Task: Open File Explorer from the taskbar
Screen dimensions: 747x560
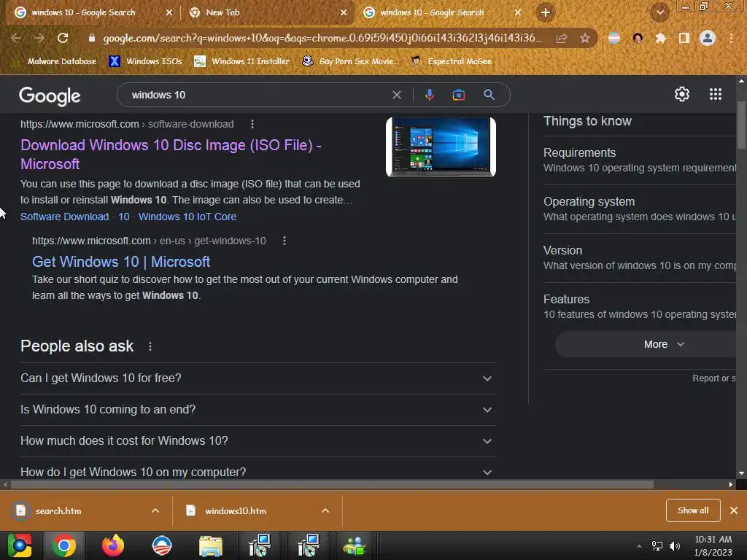Action: click(x=210, y=545)
